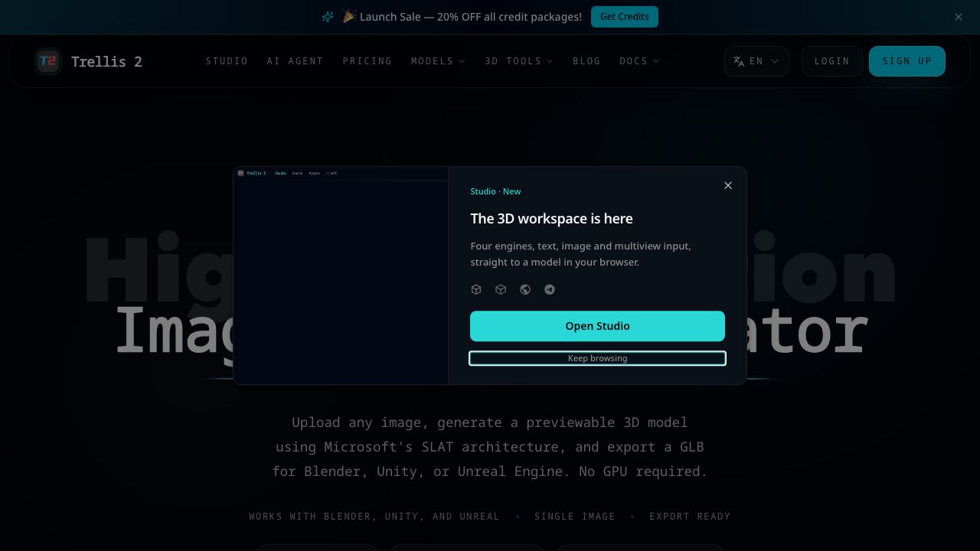
Task: Click the translate icon beside EN
Action: coord(739,61)
